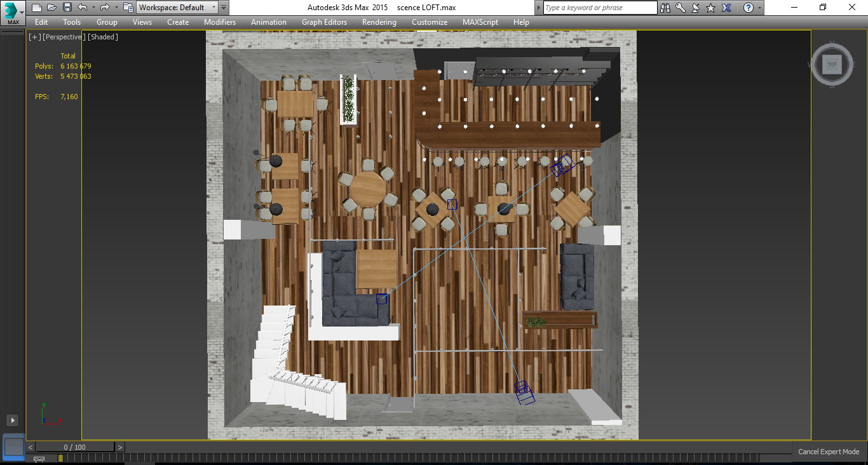Screen dimensions: 868x465
Task: Undo the last action
Action: click(82, 8)
